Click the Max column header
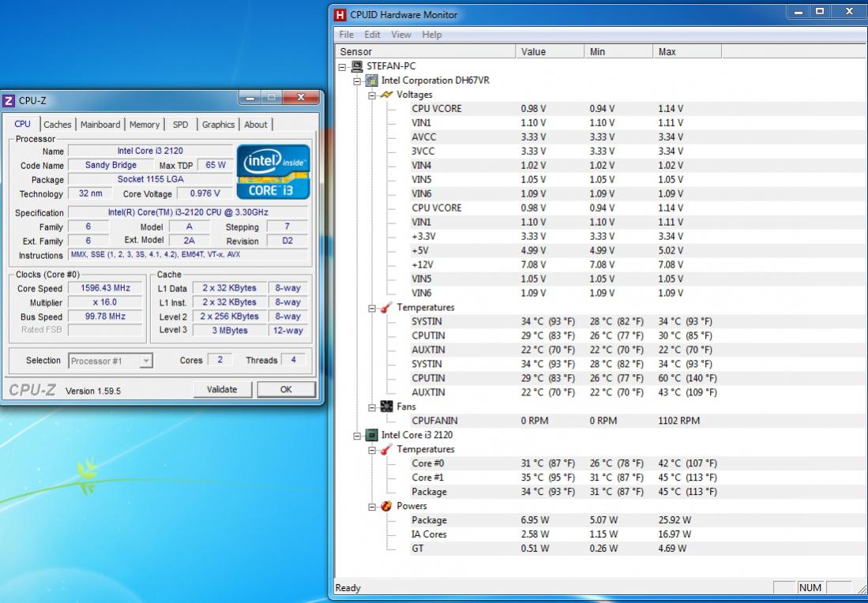The image size is (868, 603). coord(687,51)
